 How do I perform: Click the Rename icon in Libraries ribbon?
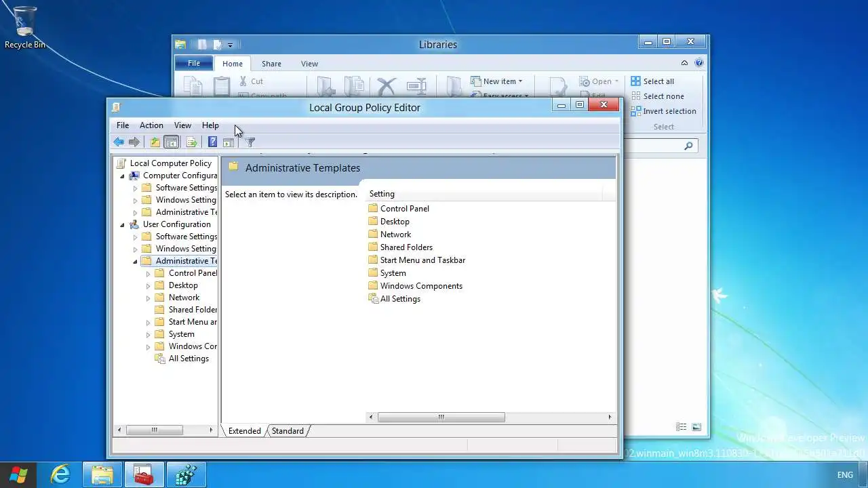(x=416, y=87)
